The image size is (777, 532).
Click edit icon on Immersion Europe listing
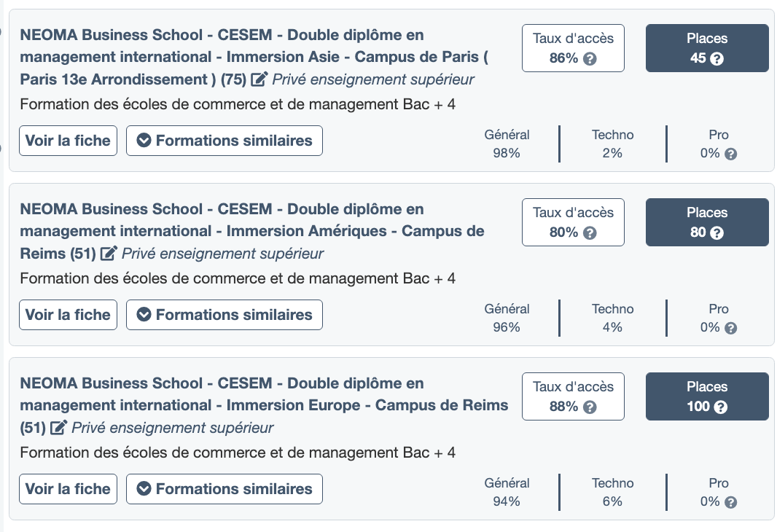[x=60, y=428]
